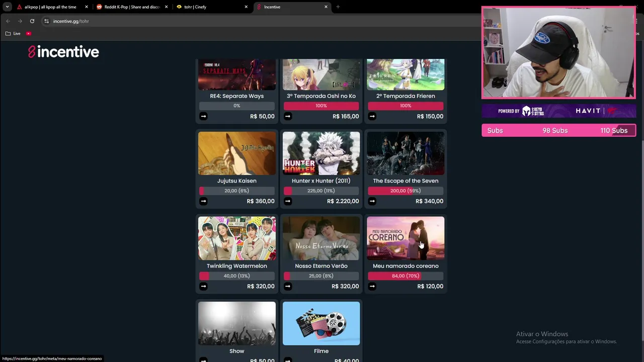The width and height of the screenshot is (644, 362).
Task: Open Meu namorado coreano thumbnail
Action: tap(406, 238)
